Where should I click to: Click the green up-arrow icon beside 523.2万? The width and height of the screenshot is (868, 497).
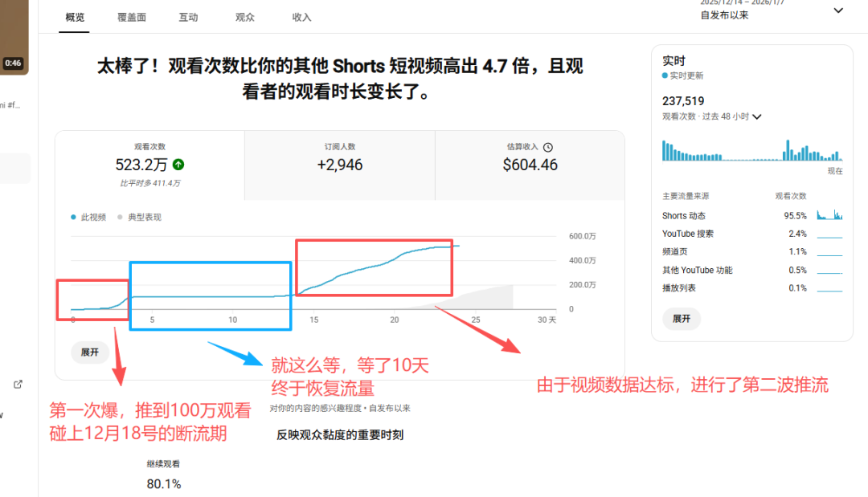pos(178,164)
